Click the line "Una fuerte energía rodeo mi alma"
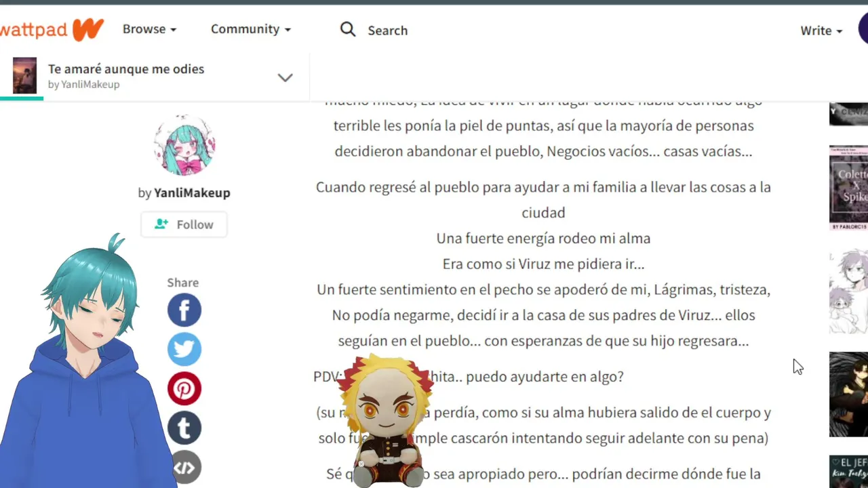The height and width of the screenshot is (488, 868). [543, 239]
